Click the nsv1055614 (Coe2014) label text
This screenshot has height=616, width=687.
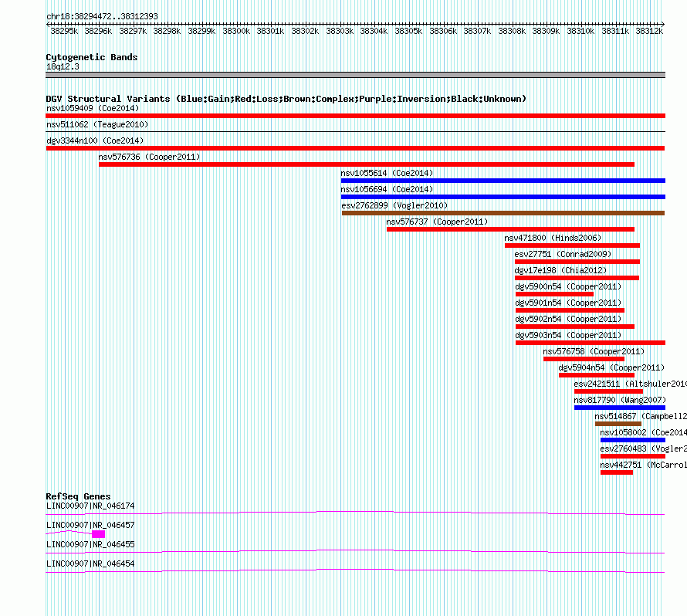click(x=387, y=173)
